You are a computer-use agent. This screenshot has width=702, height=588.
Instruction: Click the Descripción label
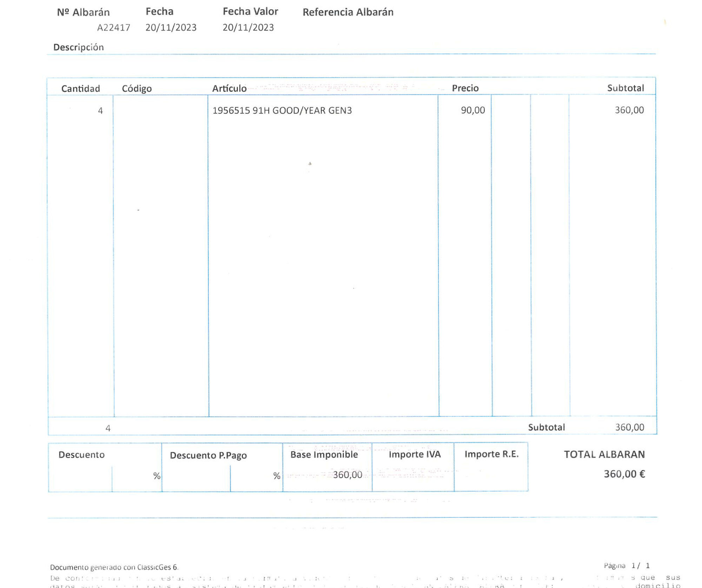coord(79,47)
